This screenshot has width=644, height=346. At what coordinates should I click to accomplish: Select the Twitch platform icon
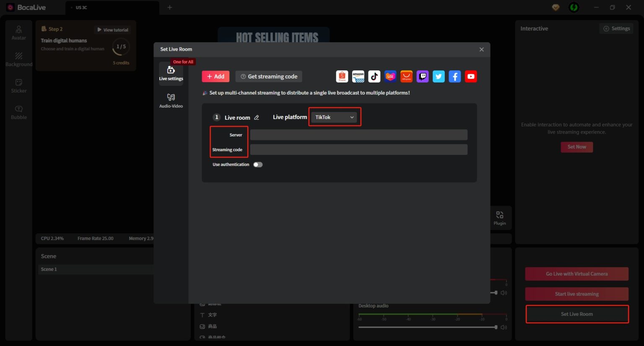point(423,77)
